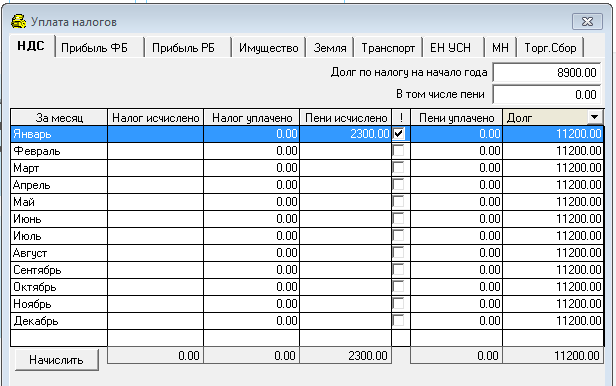
Task: Click the Налог уплачено column header
Action: click(x=252, y=117)
